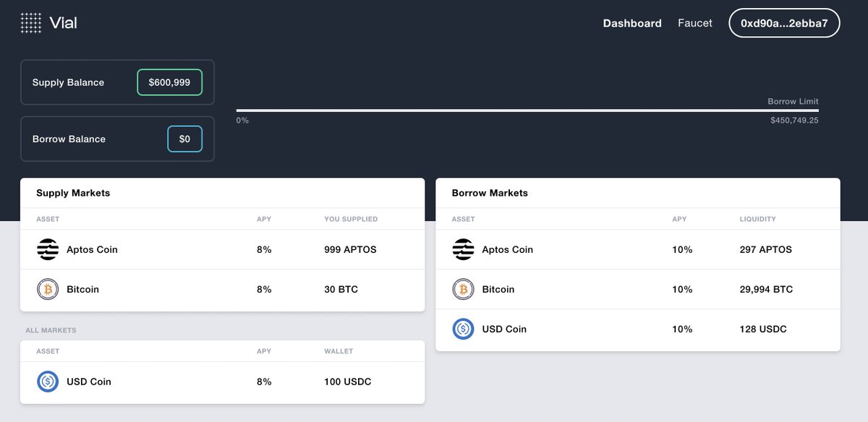Click the $0 Borrow Balance value

coord(185,139)
